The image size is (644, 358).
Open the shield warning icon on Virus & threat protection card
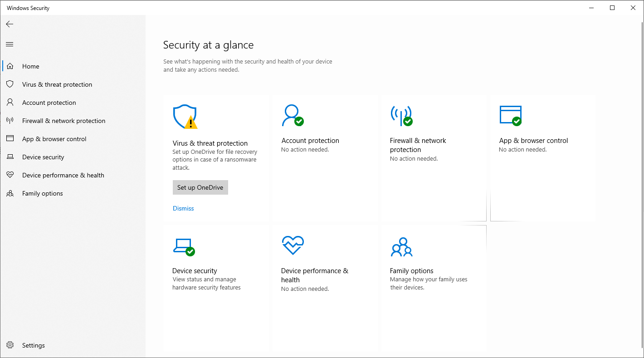point(185,117)
